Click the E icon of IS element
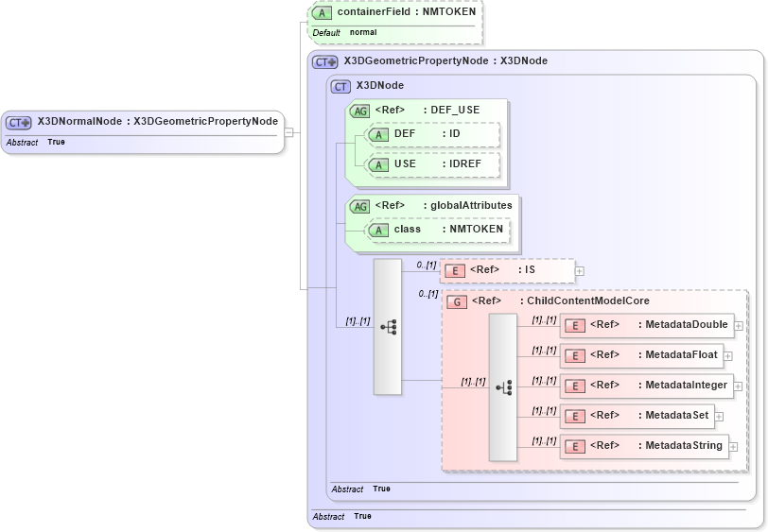This screenshot has height=532, width=768. coord(455,270)
